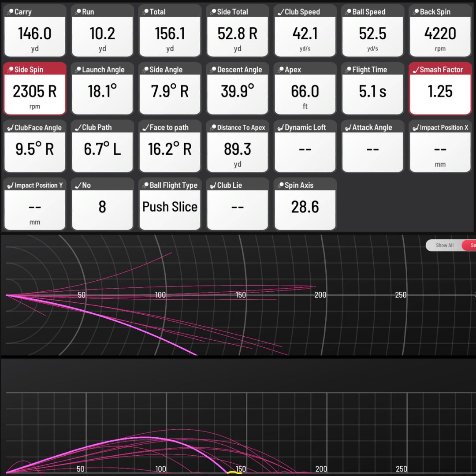
Task: Click the ball icon beside Apex
Action: pos(280,70)
